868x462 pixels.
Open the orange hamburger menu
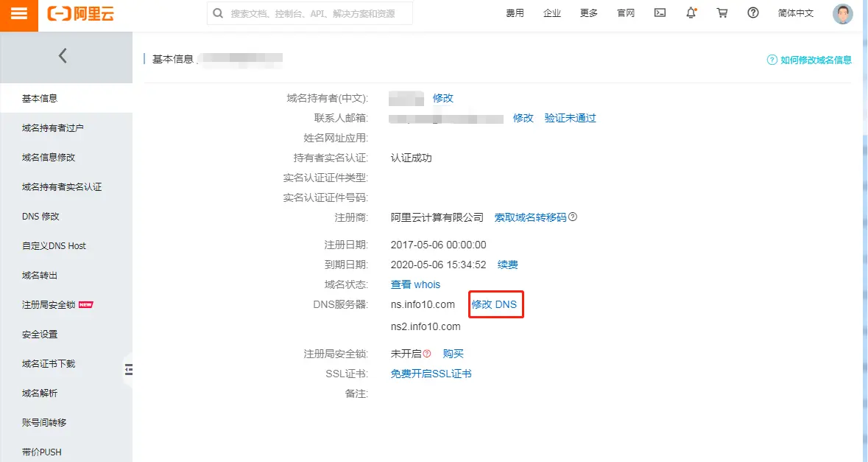coord(19,14)
